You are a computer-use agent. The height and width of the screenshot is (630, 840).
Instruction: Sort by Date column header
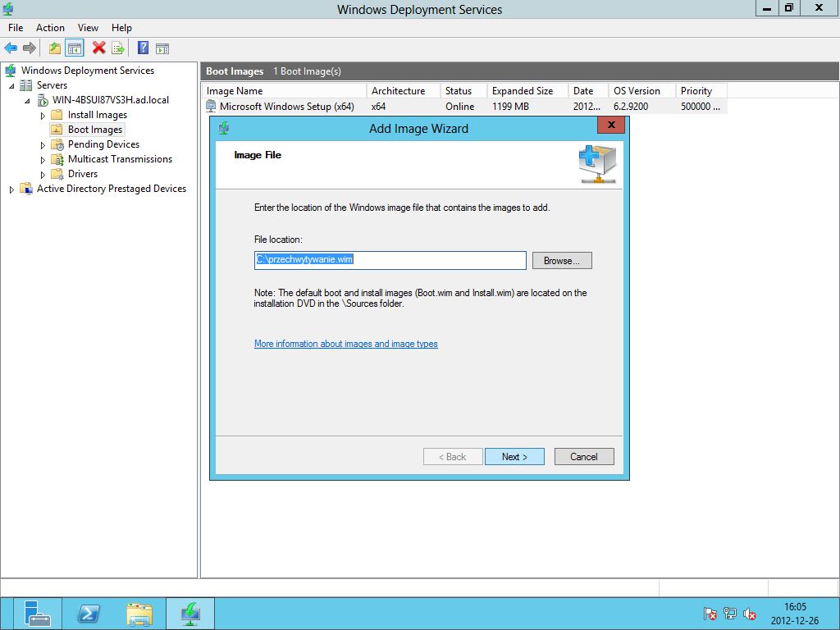click(x=588, y=91)
